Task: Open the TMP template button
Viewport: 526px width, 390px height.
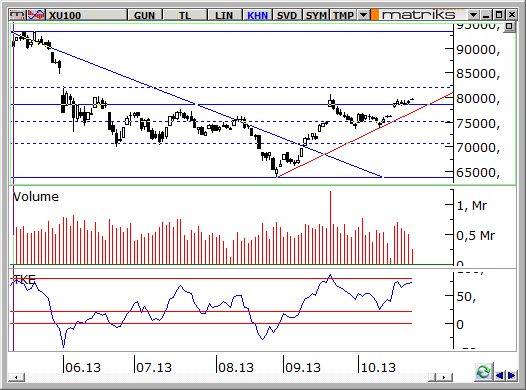Action: pyautogui.click(x=344, y=15)
